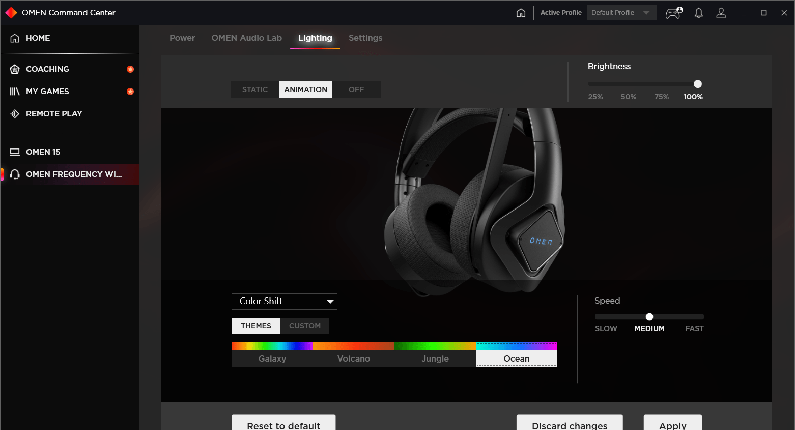Click the Active Profile label
The width and height of the screenshot is (795, 430).
coord(561,13)
